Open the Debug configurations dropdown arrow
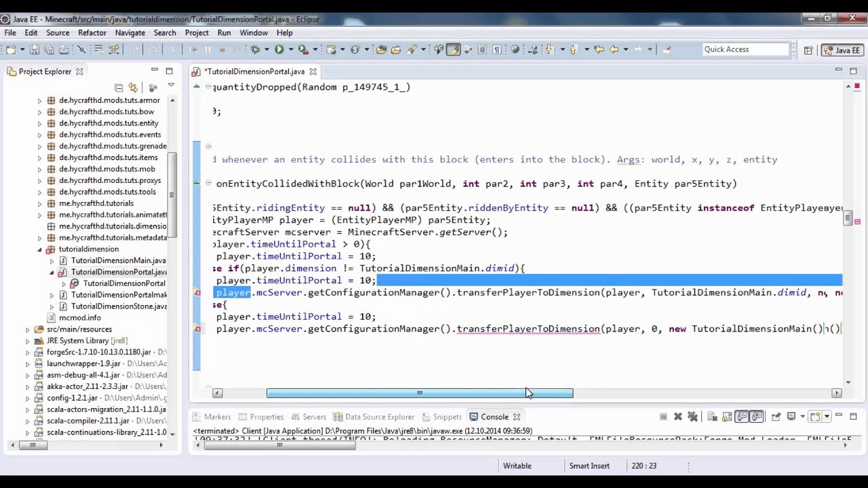The height and width of the screenshot is (488, 868). coord(267,49)
